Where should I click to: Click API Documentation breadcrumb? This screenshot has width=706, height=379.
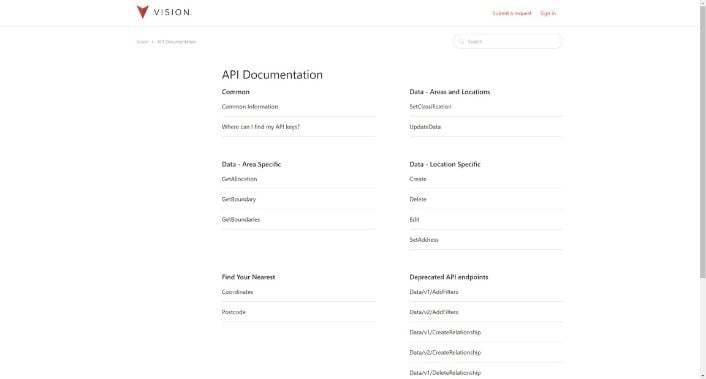(176, 42)
